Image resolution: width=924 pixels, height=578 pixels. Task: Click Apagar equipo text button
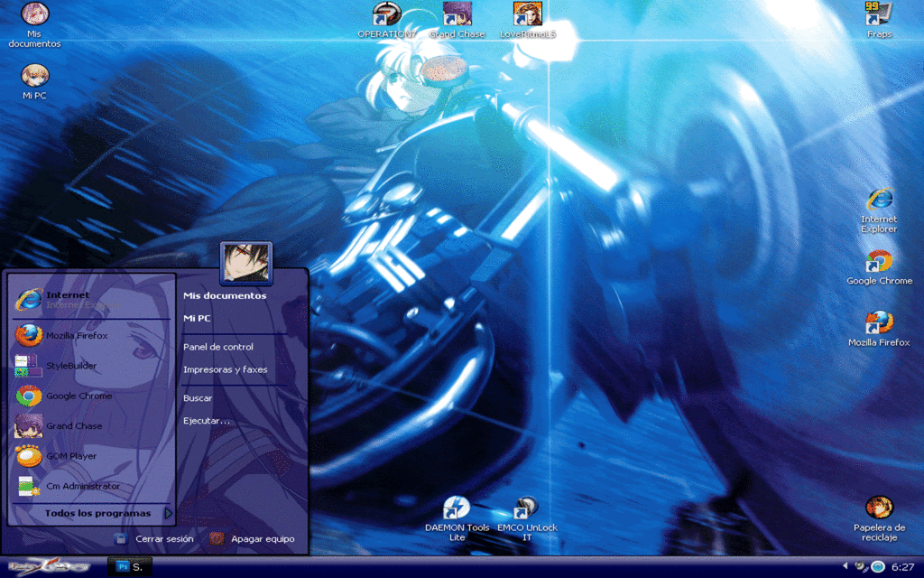[x=263, y=538]
